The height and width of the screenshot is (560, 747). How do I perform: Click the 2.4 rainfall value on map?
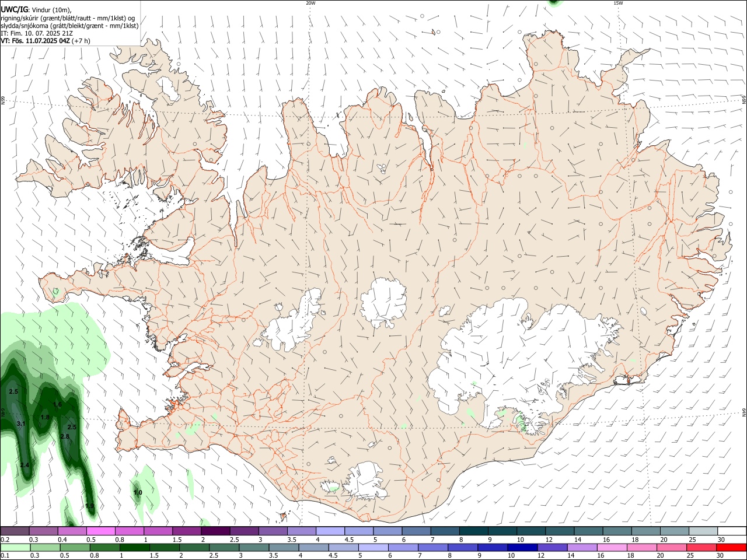pyautogui.click(x=25, y=465)
